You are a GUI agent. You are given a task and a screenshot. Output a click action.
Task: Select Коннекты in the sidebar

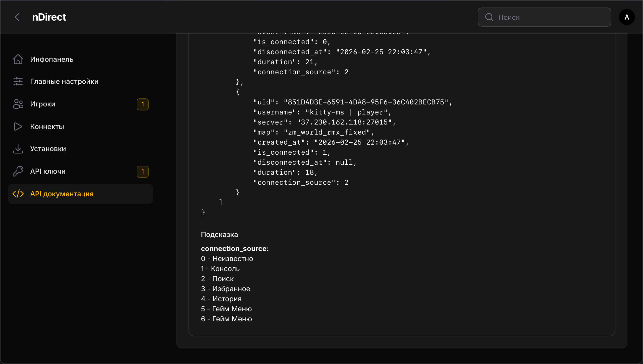point(47,127)
